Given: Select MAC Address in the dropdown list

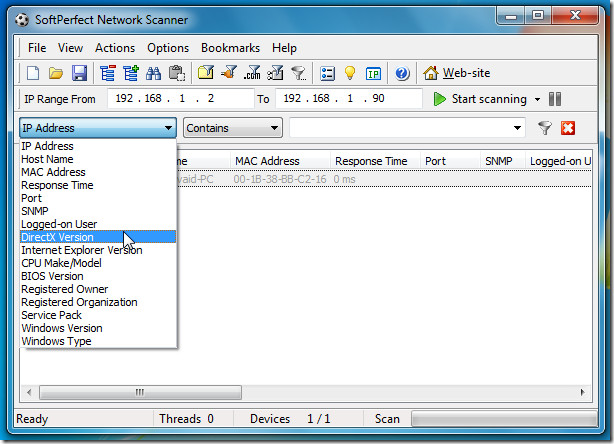Looking at the screenshot, I should pyautogui.click(x=98, y=172).
